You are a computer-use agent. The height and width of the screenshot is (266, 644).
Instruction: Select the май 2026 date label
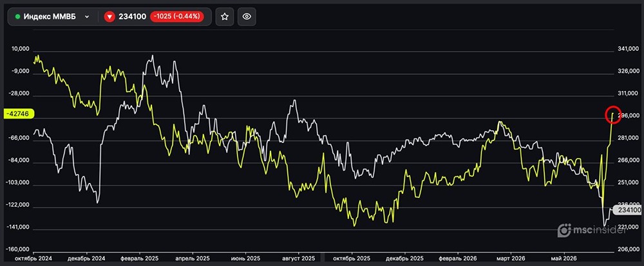pos(564,259)
